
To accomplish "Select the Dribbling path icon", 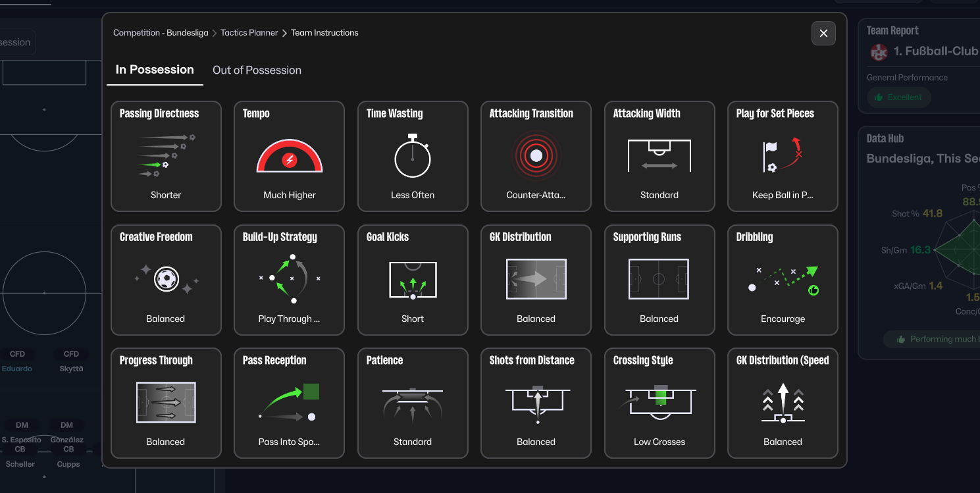I will coord(783,280).
